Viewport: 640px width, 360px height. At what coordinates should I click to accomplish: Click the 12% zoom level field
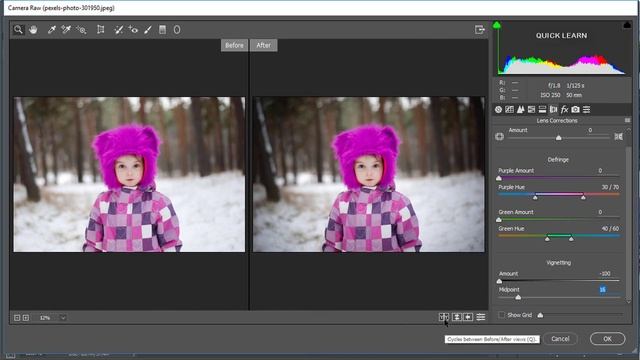[x=46, y=318]
